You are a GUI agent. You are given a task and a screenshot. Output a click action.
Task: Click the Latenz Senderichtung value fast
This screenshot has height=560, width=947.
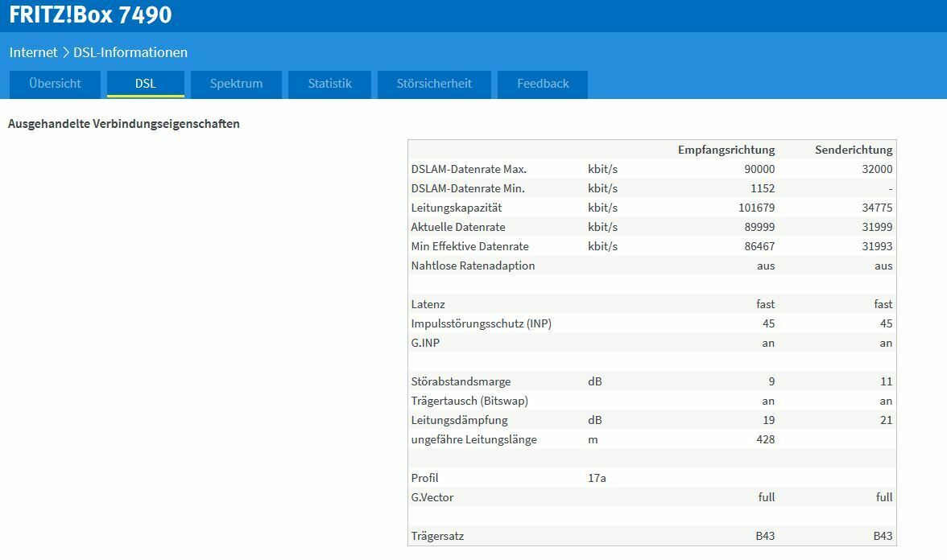coord(883,304)
